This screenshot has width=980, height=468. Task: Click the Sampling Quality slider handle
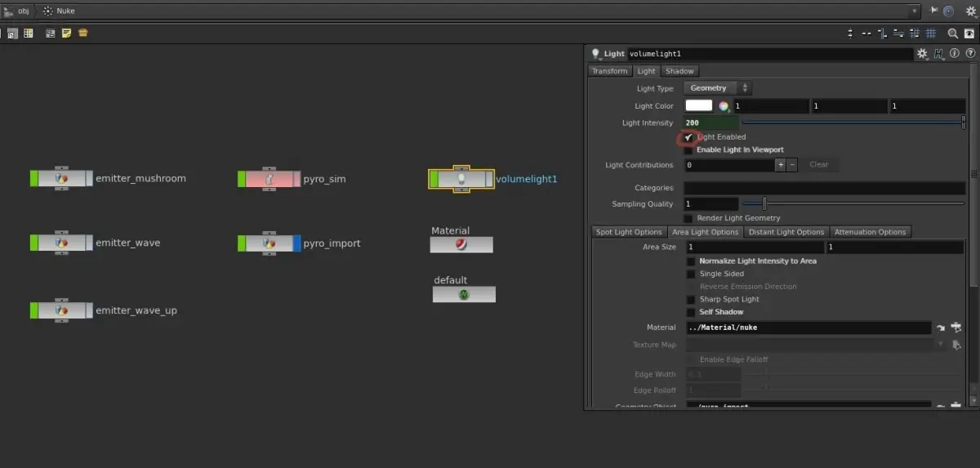[x=764, y=203]
